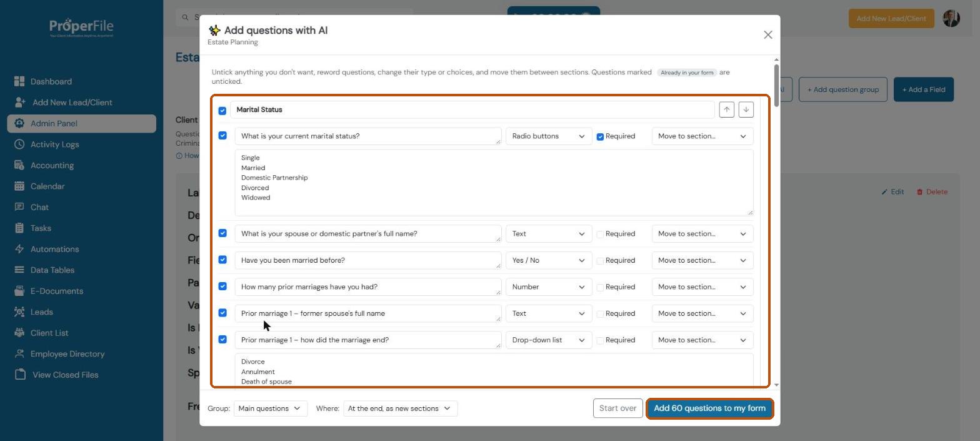
Task: Click the Automations lightning icon
Action: 19,249
